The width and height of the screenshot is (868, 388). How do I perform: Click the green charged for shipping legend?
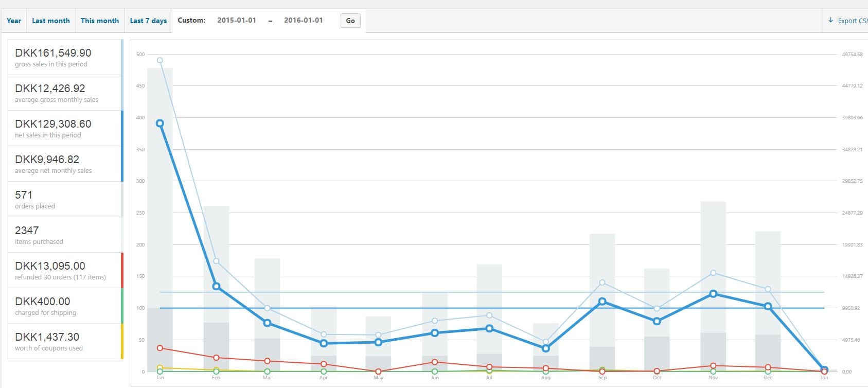tap(65, 306)
